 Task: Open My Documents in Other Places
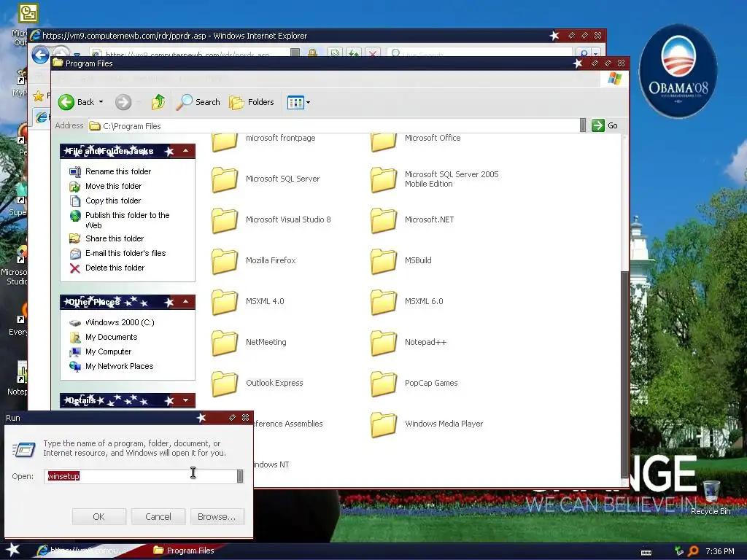tap(111, 337)
